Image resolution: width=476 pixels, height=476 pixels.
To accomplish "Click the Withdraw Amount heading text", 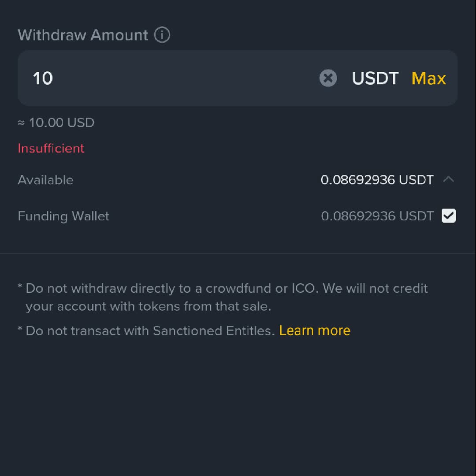I will tap(83, 35).
